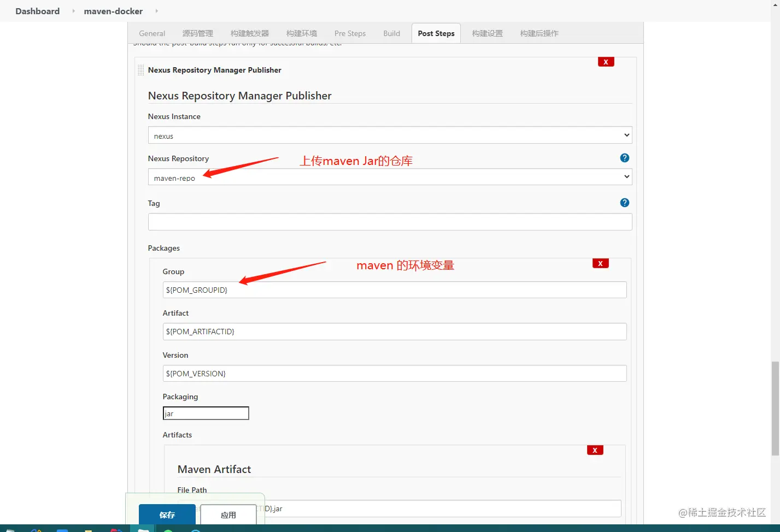Open the maven-docker breadcrumb link
The height and width of the screenshot is (532, 780).
tap(113, 11)
